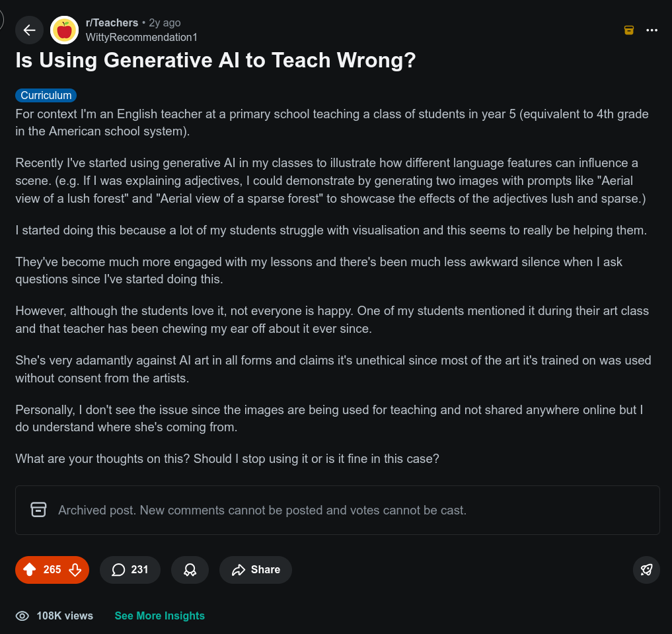Click the yellow archived post icon
672x634 pixels.
629,30
